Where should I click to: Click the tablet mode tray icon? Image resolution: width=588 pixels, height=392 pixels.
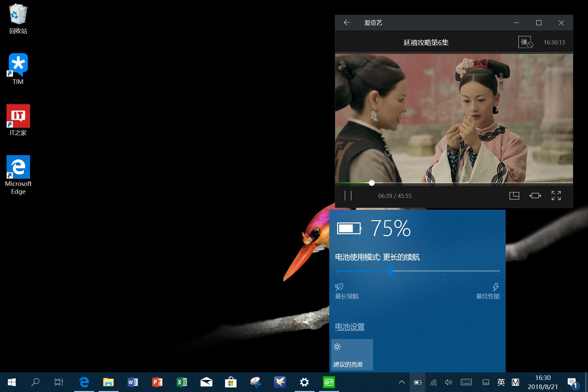click(x=486, y=382)
